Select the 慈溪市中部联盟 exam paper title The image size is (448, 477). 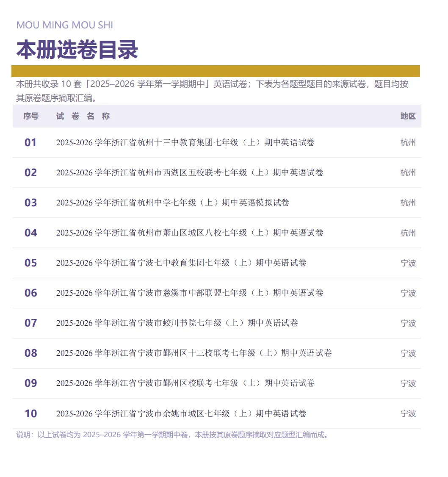coord(189,293)
